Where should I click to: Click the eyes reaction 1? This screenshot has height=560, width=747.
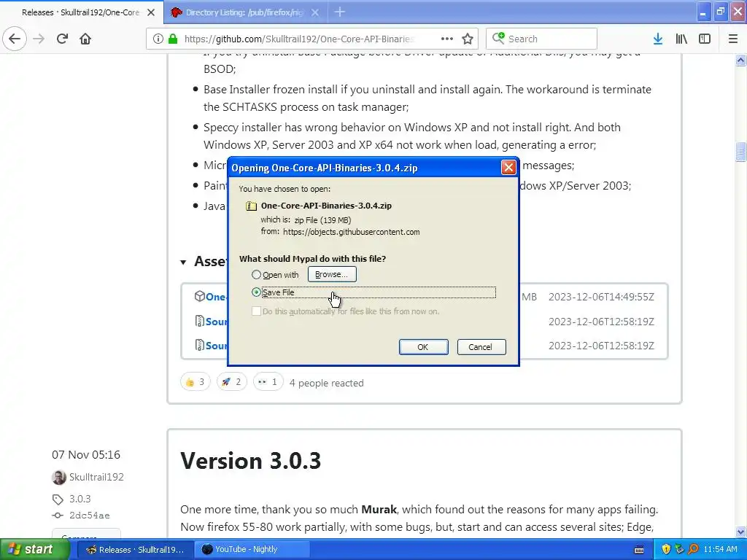click(x=268, y=382)
